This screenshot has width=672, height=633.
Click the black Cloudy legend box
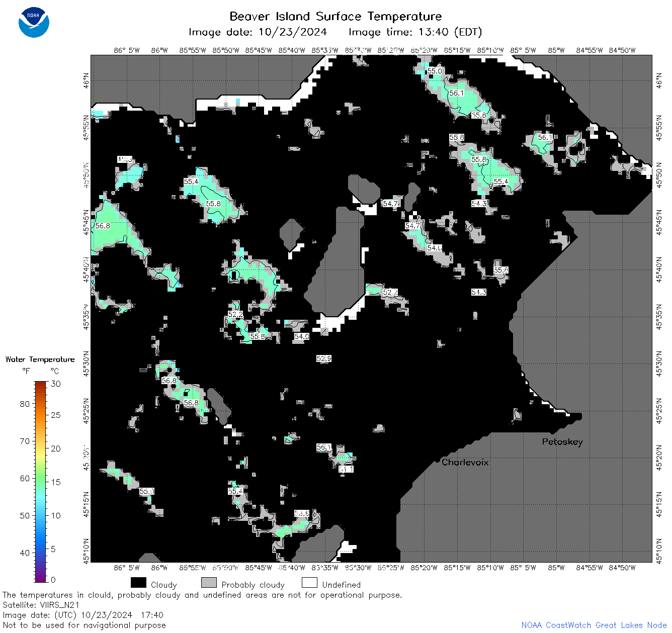pos(138,582)
